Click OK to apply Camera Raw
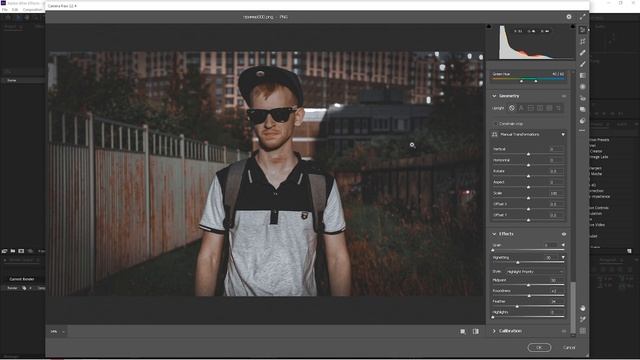This screenshot has height=360, width=640. tap(539, 347)
